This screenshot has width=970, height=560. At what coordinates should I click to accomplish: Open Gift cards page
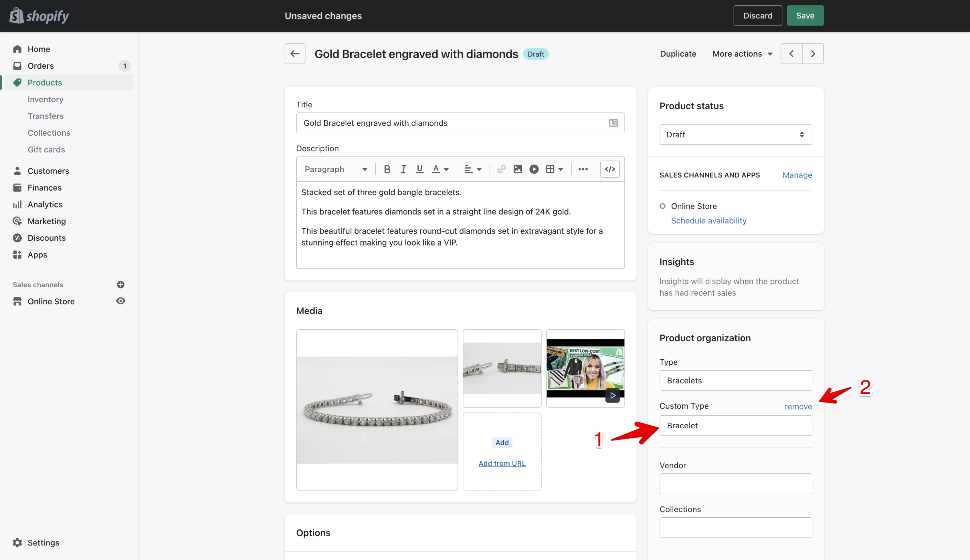click(46, 149)
